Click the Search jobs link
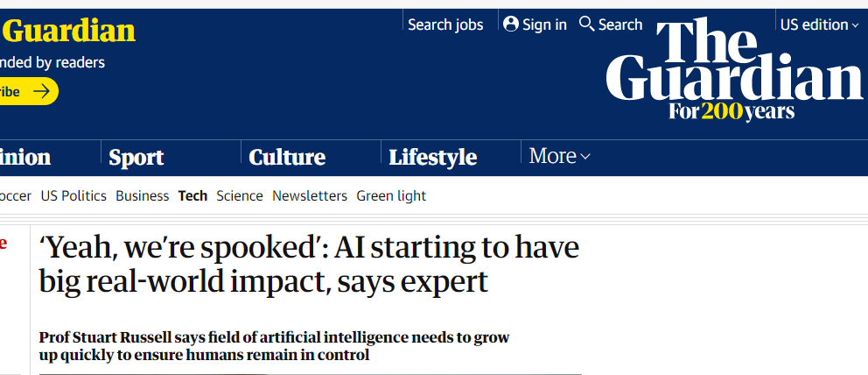The width and height of the screenshot is (868, 375). click(445, 25)
